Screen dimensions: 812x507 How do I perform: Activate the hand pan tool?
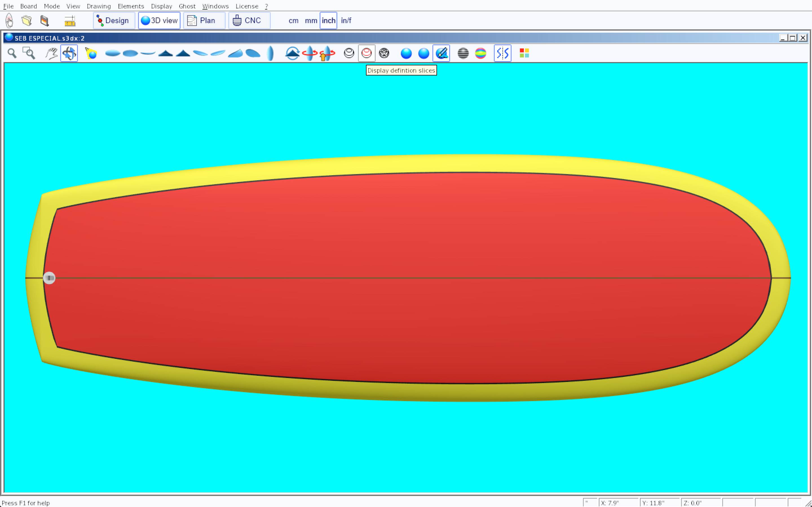tap(51, 53)
